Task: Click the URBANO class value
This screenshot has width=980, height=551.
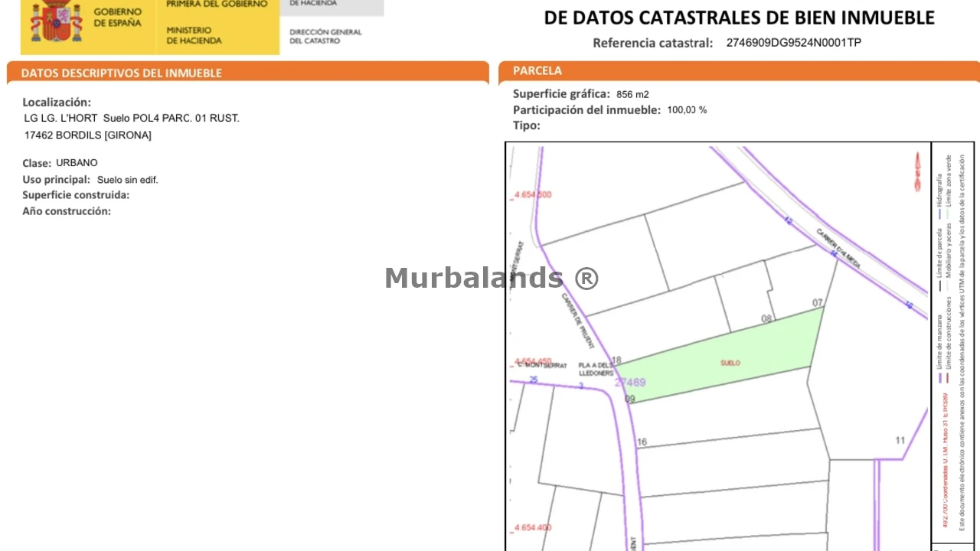Action: pos(77,163)
